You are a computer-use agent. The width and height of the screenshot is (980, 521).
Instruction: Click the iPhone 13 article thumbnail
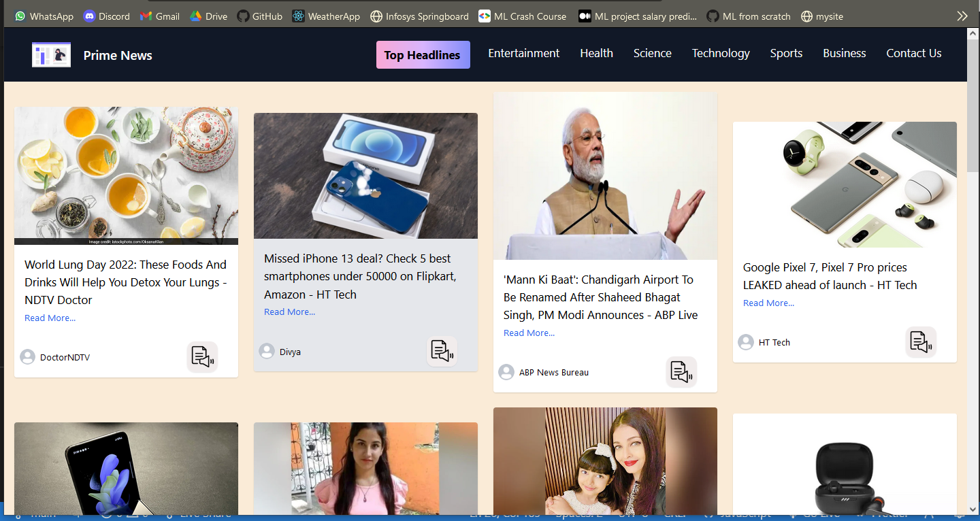tap(365, 175)
